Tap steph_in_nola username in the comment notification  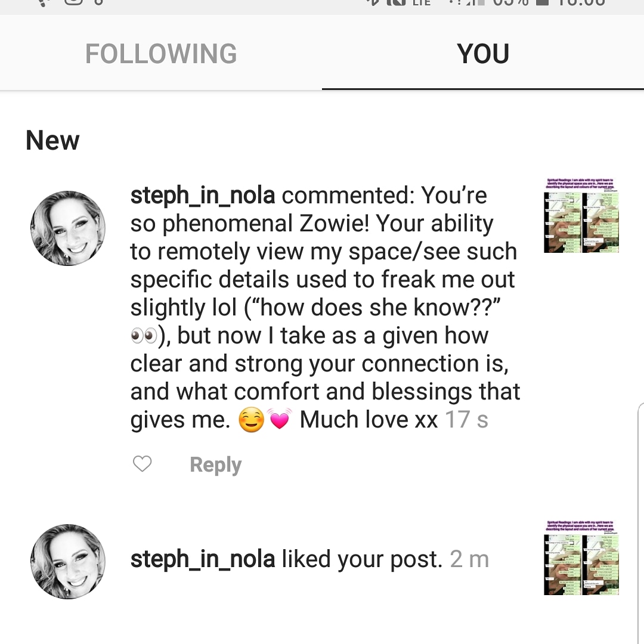203,196
